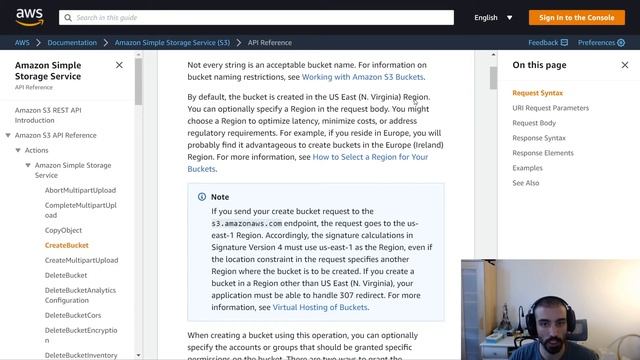640x360 pixels.
Task: Open Amazon Simple Storage Service (S3) breadcrumb
Action: [x=172, y=42]
